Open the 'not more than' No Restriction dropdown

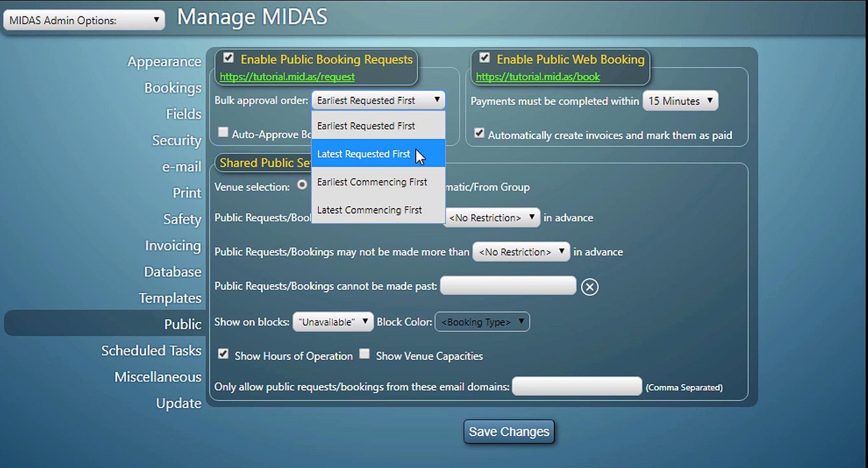[x=521, y=252]
